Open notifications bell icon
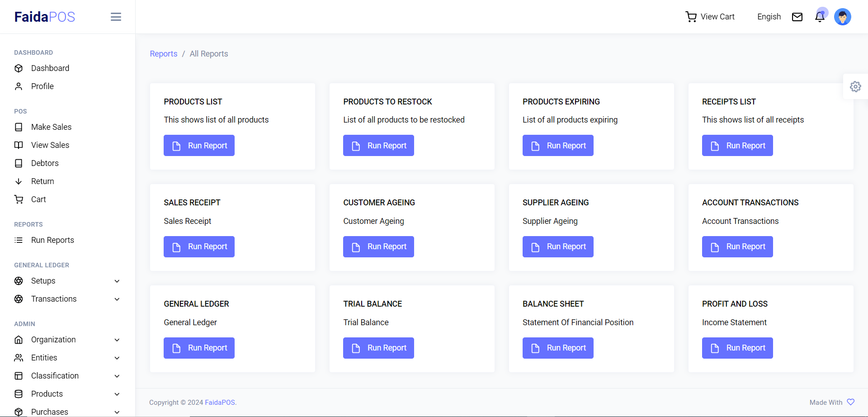 click(819, 17)
